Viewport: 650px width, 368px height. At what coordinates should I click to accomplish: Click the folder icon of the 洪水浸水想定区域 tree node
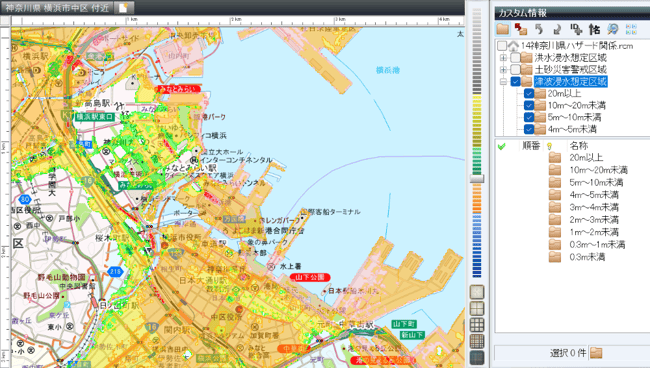point(526,57)
